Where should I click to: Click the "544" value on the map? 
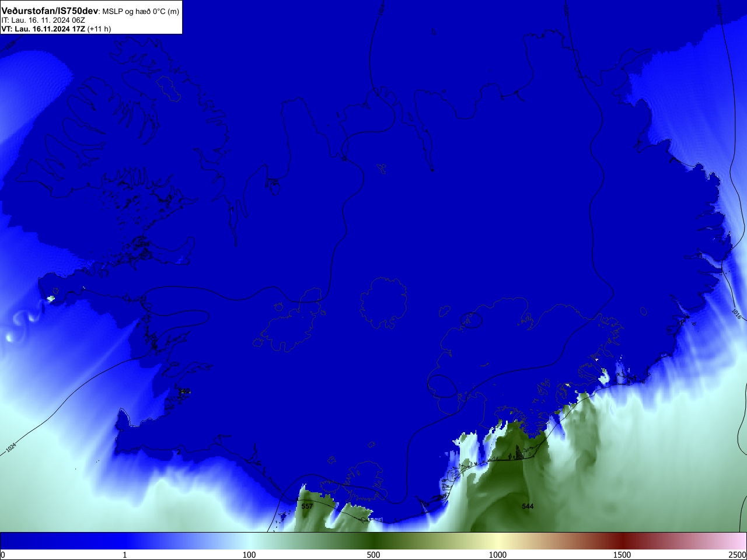pyautogui.click(x=528, y=506)
